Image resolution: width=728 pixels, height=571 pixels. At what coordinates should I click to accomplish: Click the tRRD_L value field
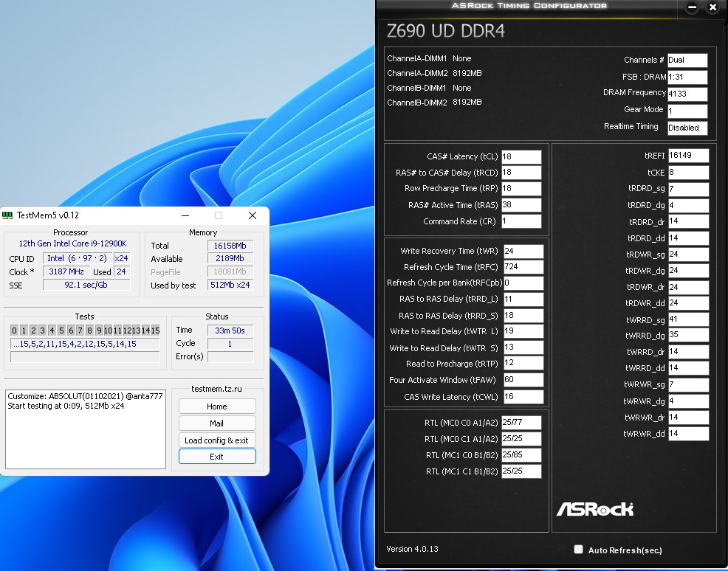click(x=523, y=300)
